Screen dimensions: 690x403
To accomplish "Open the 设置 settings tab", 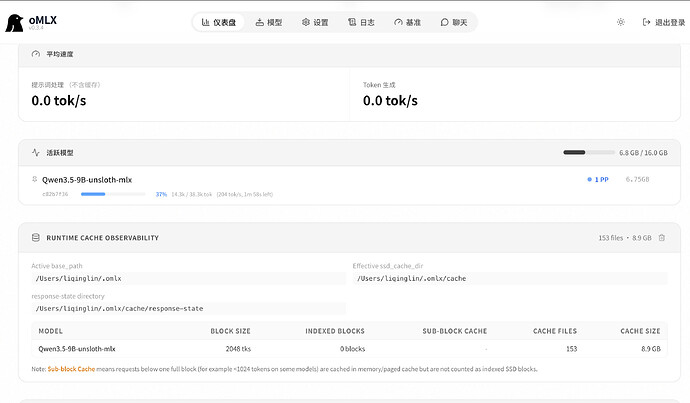I will coord(315,22).
